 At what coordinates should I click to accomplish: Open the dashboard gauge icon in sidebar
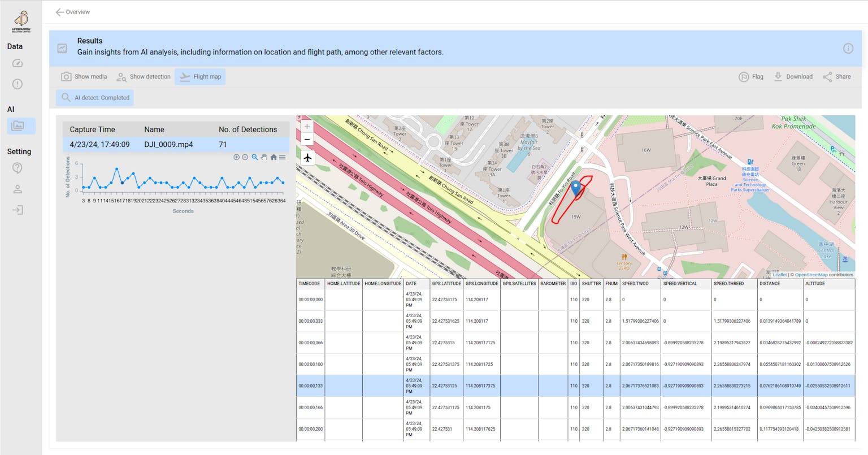coord(18,63)
